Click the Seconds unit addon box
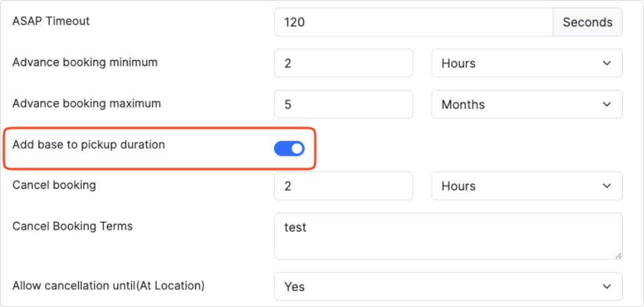644x307 pixels. [x=588, y=22]
